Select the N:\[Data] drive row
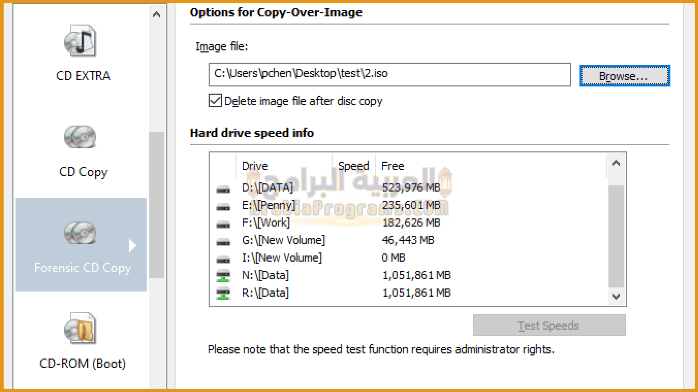The image size is (698, 392). click(x=410, y=275)
